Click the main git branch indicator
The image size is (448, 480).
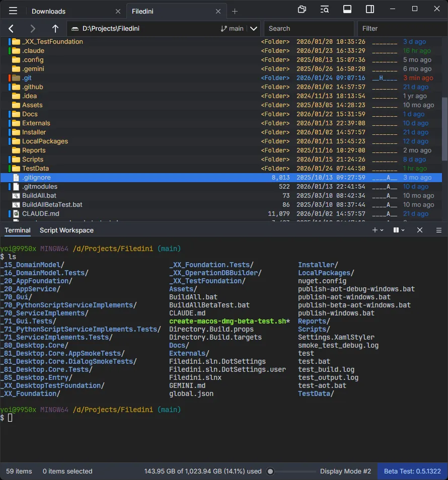[232, 29]
